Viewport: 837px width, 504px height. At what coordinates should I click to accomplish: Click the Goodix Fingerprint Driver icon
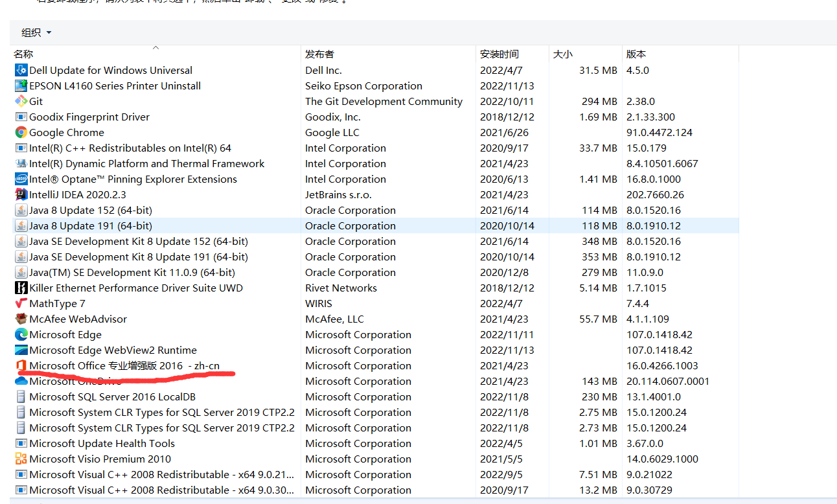(21, 117)
